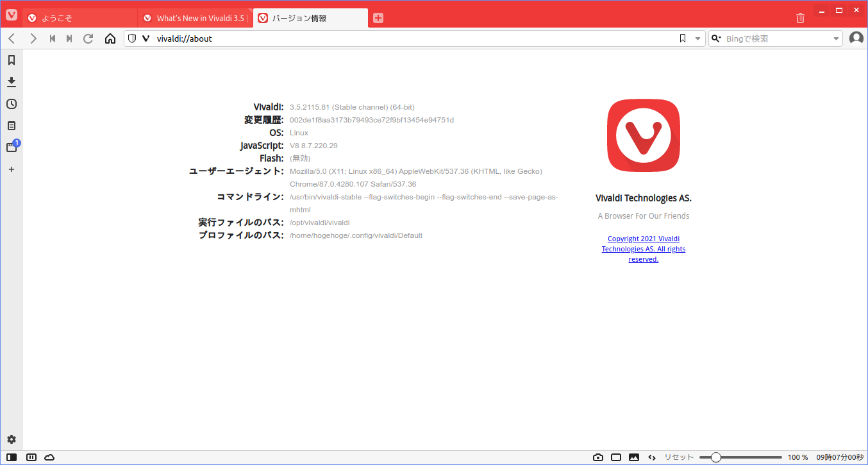This screenshot has height=465, width=868.
Task: Open the Bookmarks panel
Action: 12,60
